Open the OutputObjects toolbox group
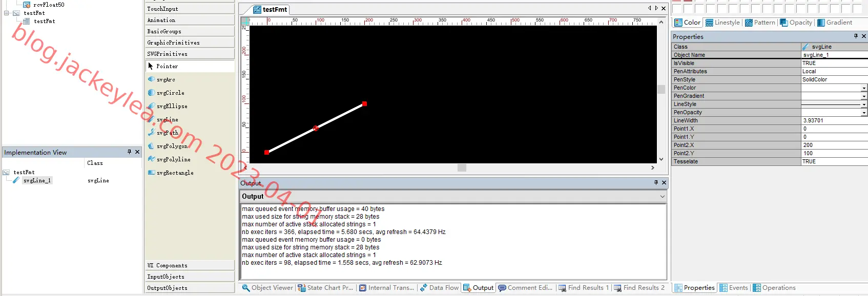868x296 pixels. point(190,288)
